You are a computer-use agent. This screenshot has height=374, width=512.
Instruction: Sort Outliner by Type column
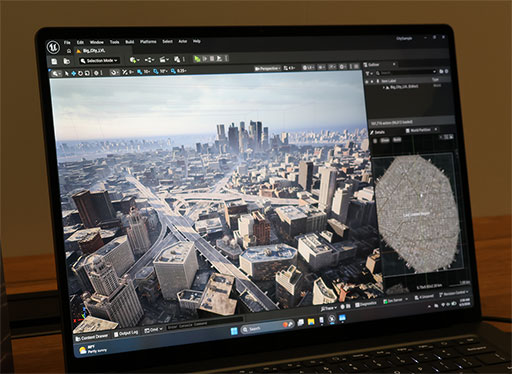435,80
